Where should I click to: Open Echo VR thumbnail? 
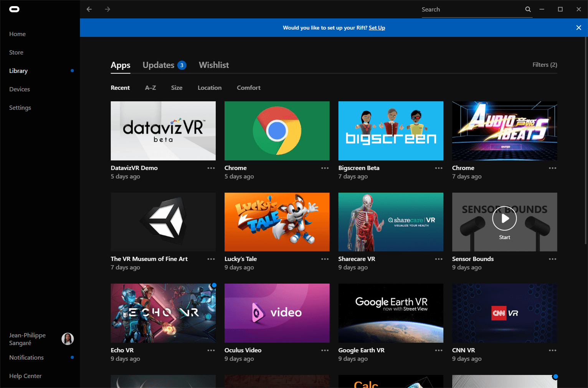pyautogui.click(x=163, y=313)
